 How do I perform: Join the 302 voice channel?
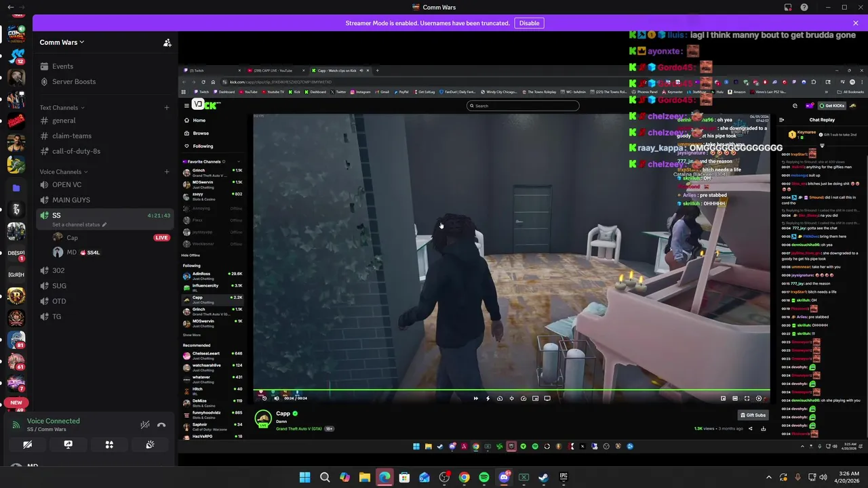(58, 270)
